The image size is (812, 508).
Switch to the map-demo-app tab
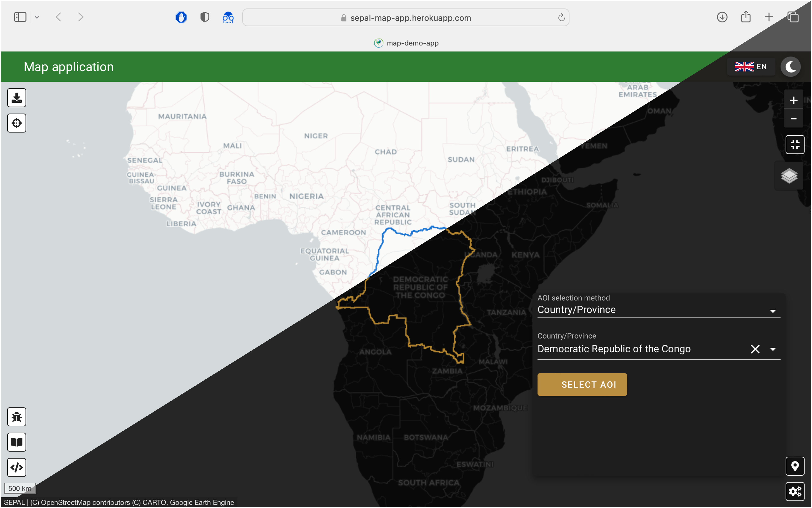point(405,43)
